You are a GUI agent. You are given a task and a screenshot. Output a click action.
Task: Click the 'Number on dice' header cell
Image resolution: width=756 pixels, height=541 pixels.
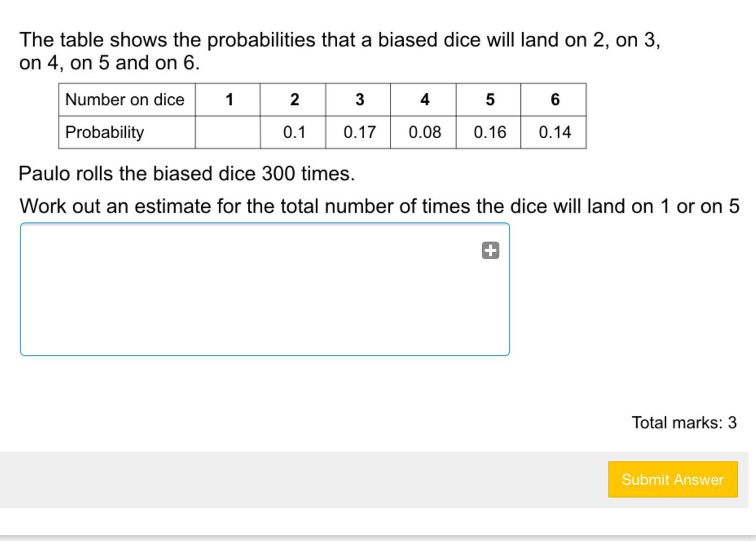127,99
